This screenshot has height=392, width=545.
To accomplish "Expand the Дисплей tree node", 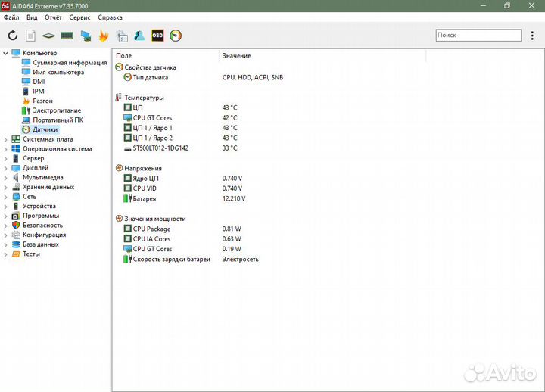I will click(x=5, y=168).
